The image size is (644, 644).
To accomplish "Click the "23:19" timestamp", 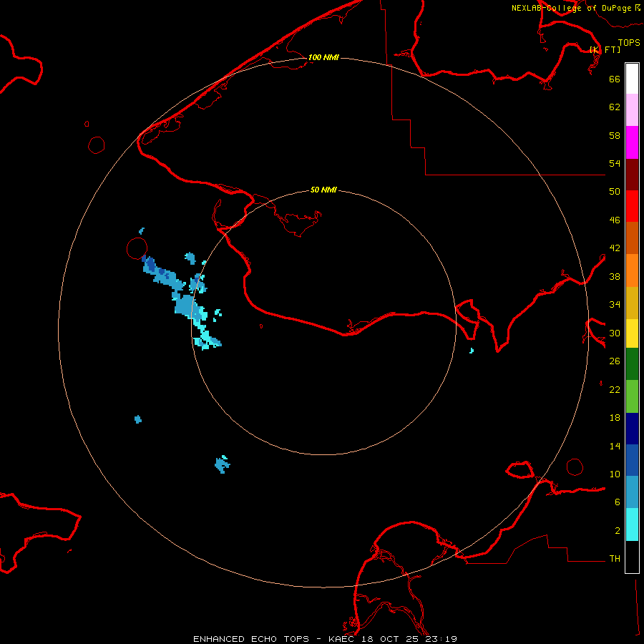I will click(x=442, y=639).
